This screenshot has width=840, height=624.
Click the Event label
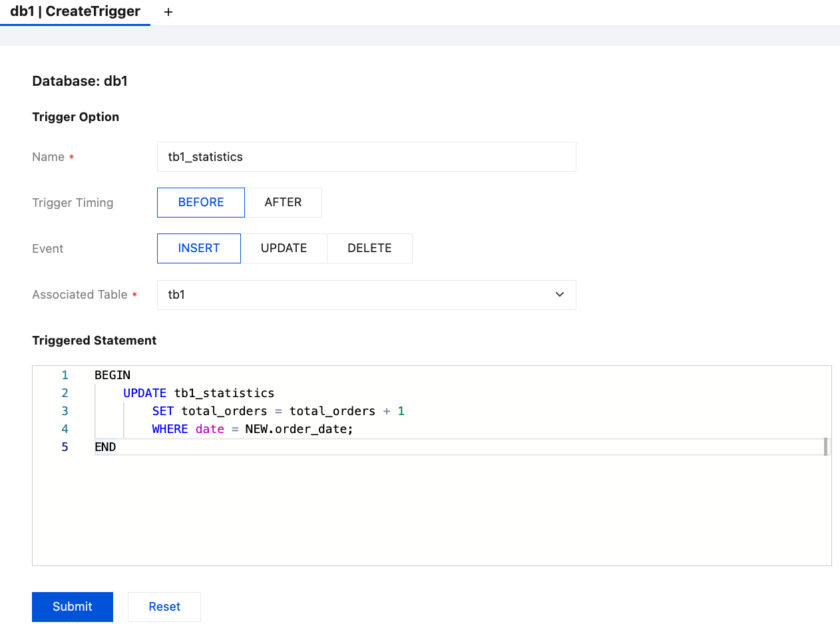48,249
